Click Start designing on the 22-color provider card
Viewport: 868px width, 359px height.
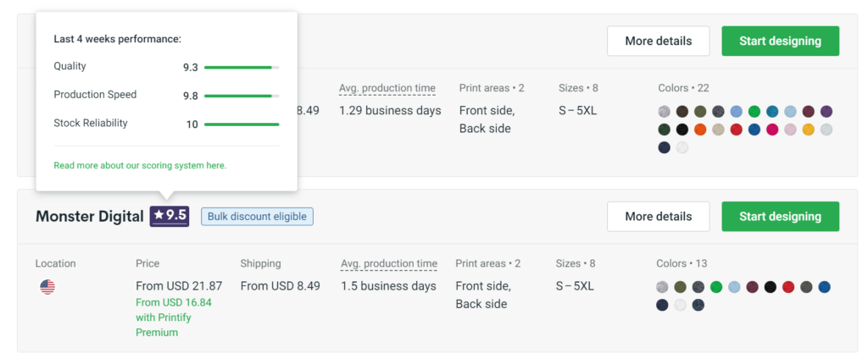tap(780, 41)
